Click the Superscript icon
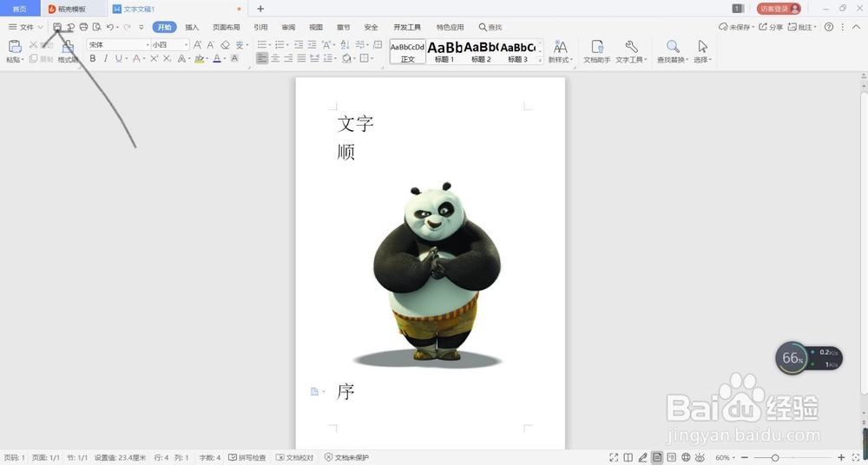Screen dimensions: 868x465 [154, 58]
